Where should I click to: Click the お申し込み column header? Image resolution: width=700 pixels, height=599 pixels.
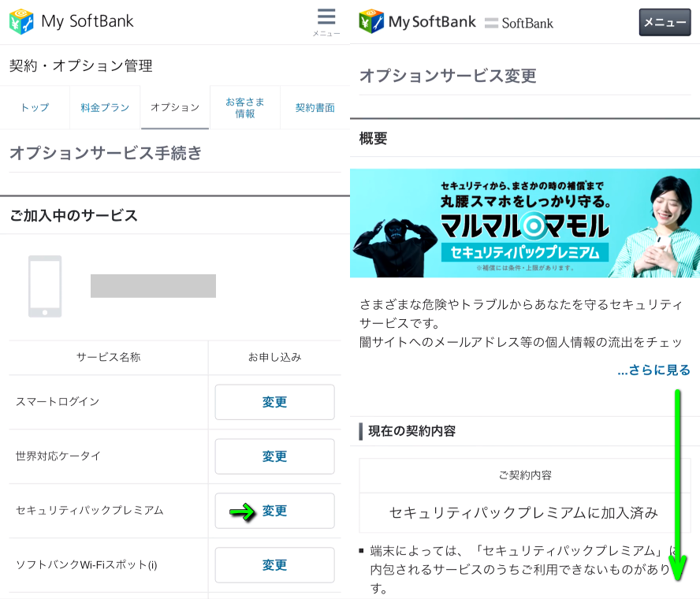pyautogui.click(x=275, y=357)
